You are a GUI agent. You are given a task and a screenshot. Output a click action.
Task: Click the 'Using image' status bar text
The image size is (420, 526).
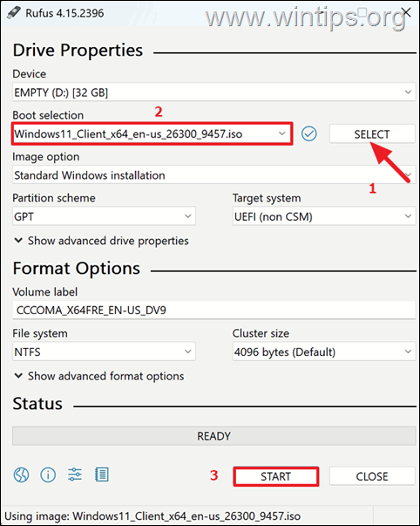click(x=152, y=516)
